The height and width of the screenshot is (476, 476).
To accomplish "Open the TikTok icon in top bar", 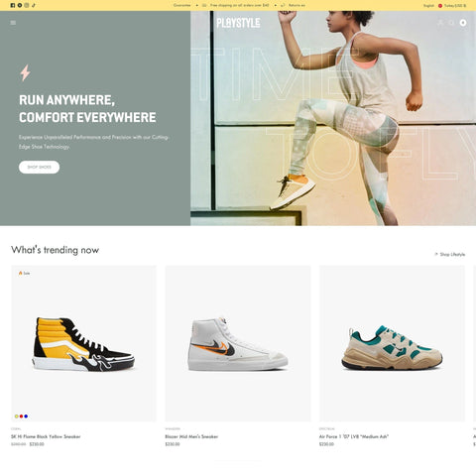I will [x=34, y=5].
